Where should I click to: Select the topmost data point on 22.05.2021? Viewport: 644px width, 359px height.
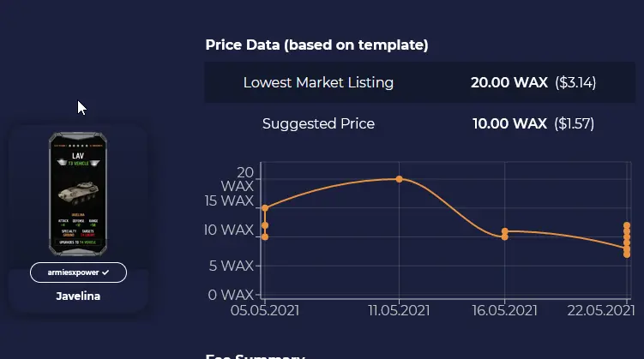click(x=627, y=225)
